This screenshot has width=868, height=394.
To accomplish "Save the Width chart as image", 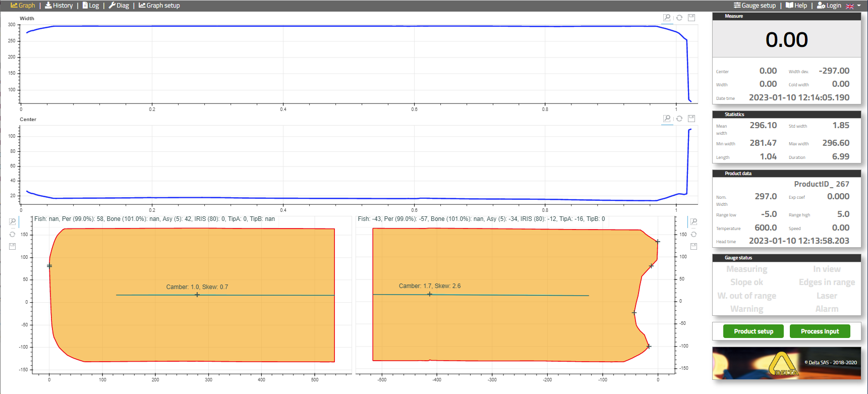I will (x=691, y=18).
